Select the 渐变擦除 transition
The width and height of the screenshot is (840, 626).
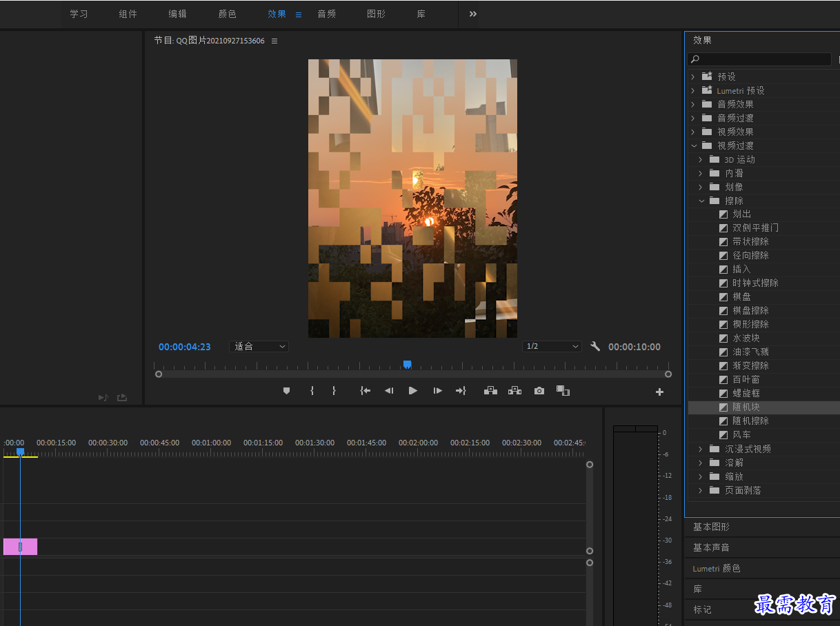tap(750, 365)
